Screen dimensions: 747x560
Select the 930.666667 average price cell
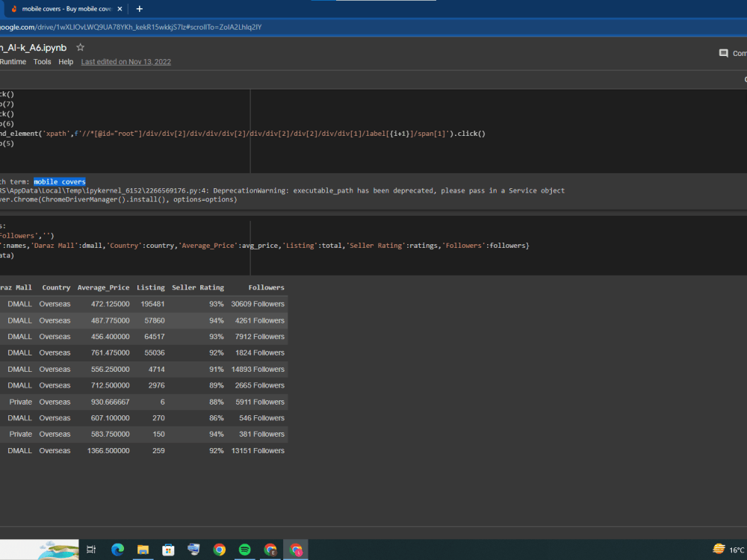point(110,402)
